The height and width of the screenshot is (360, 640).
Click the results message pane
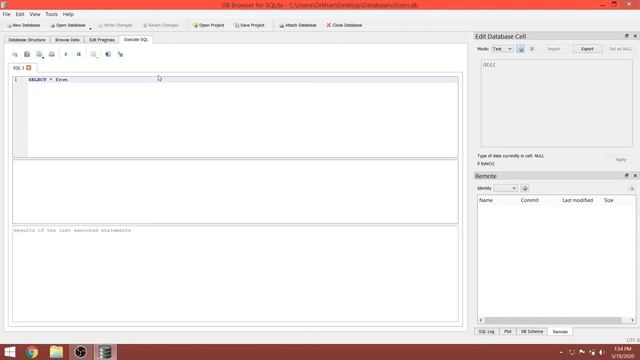[x=235, y=273]
